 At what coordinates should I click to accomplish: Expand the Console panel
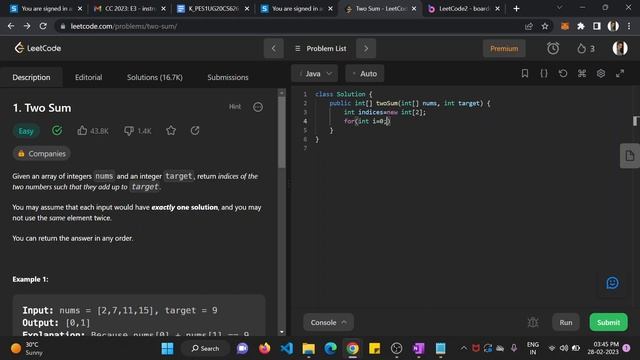[x=328, y=322]
